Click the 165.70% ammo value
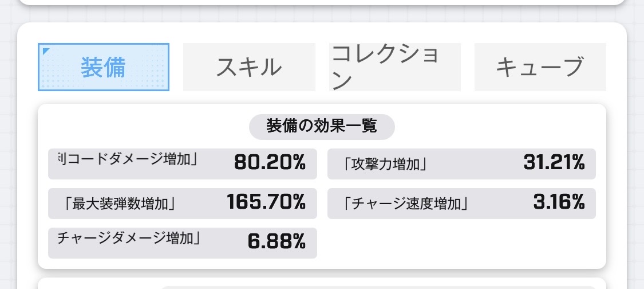The image size is (644, 289). pyautogui.click(x=266, y=202)
